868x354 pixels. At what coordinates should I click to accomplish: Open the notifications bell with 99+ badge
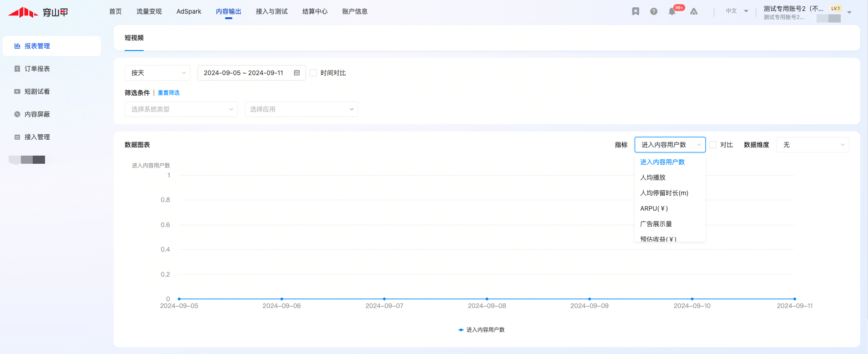pos(672,11)
